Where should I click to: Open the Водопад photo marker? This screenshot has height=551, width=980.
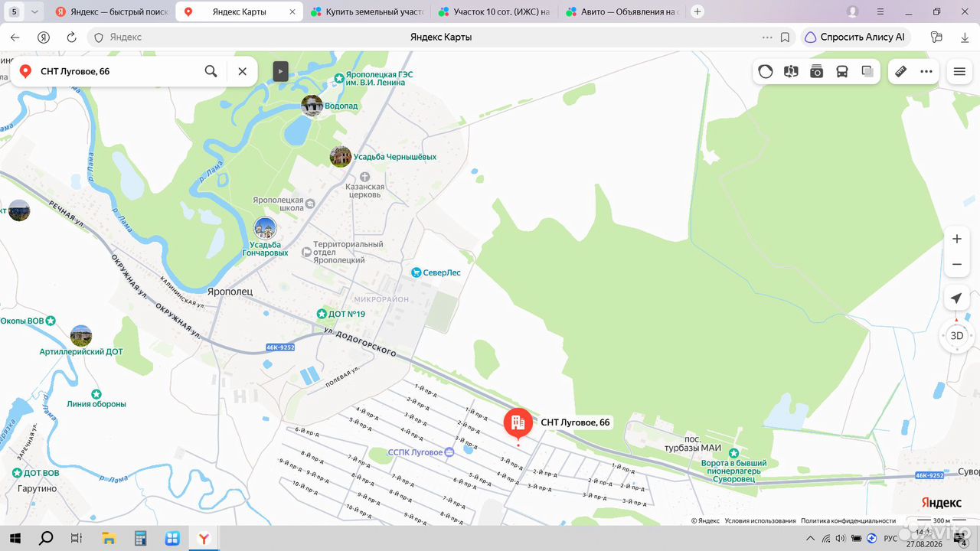(x=312, y=106)
